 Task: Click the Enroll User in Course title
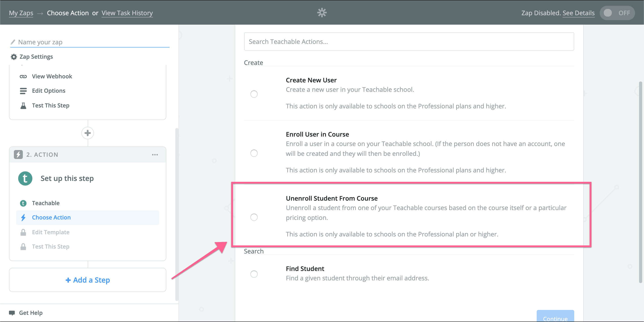click(x=318, y=134)
